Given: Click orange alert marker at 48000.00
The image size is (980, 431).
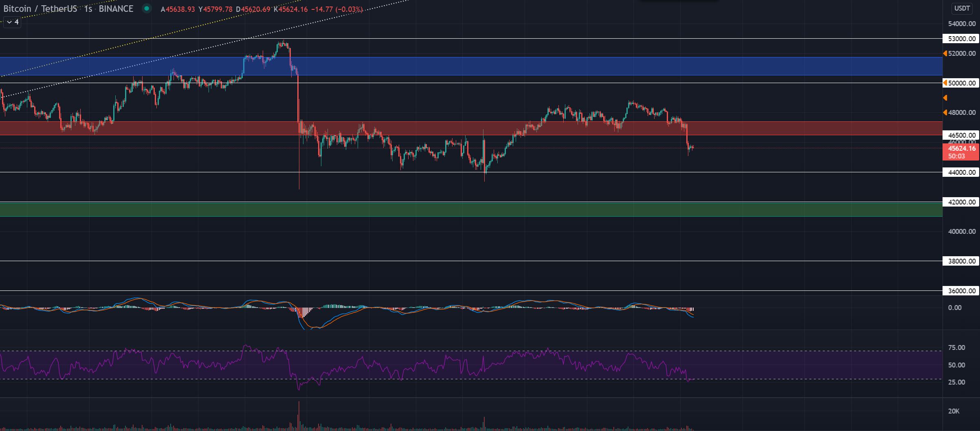Looking at the screenshot, I should [x=945, y=112].
